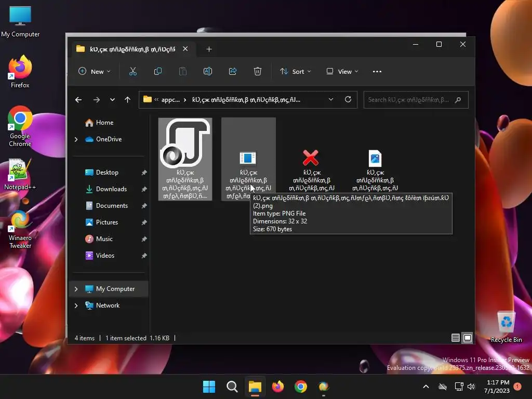The width and height of the screenshot is (532, 399).
Task: Open Winaero Tweaker desktop shortcut
Action: [x=20, y=229]
